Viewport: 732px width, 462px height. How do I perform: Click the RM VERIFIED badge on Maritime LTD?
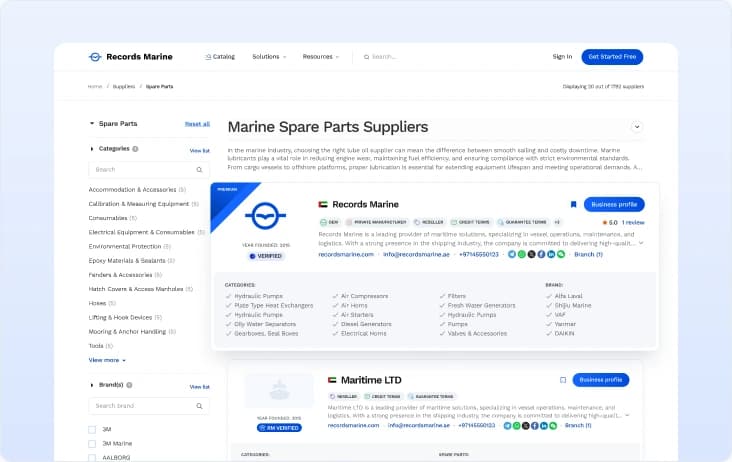(279, 428)
